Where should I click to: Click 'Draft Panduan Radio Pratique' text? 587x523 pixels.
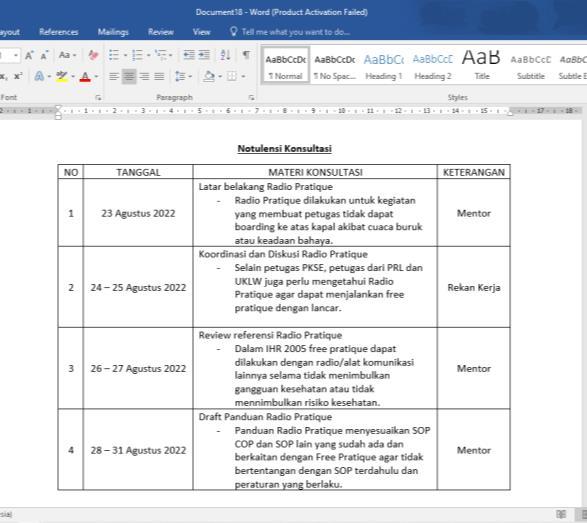[x=265, y=417]
